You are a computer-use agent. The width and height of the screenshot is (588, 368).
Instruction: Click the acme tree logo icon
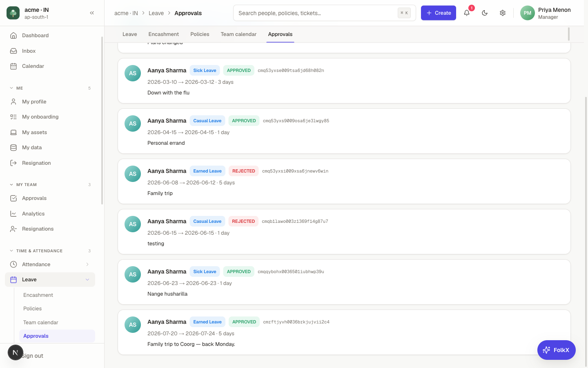tap(13, 13)
